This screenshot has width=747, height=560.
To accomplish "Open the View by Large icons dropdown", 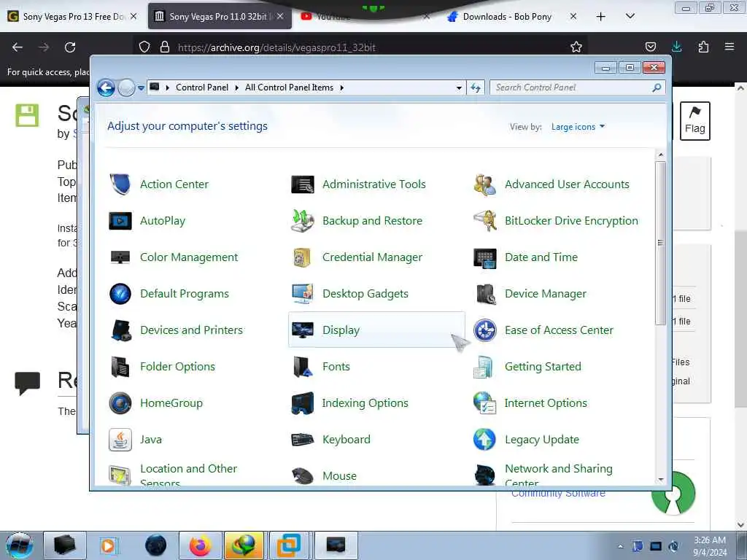I will coord(578,127).
